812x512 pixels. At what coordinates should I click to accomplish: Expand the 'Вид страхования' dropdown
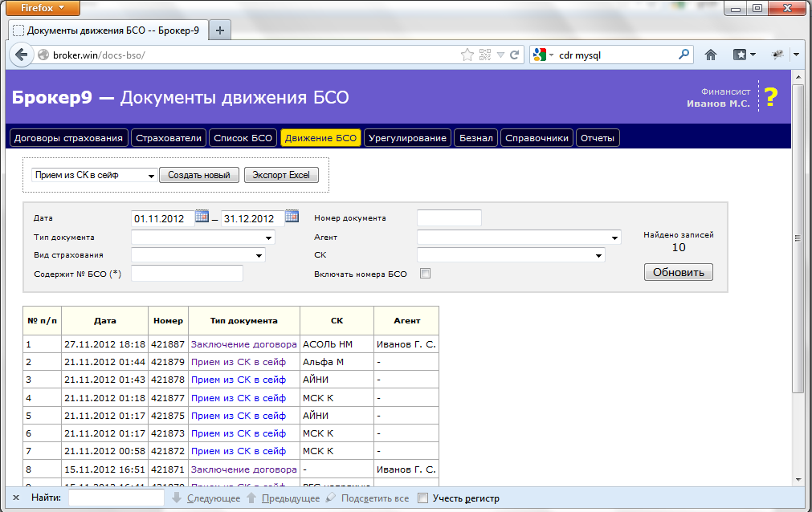click(x=198, y=254)
